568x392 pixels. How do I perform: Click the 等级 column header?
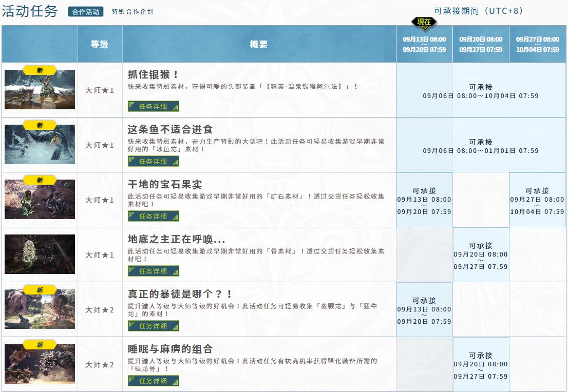[100, 45]
